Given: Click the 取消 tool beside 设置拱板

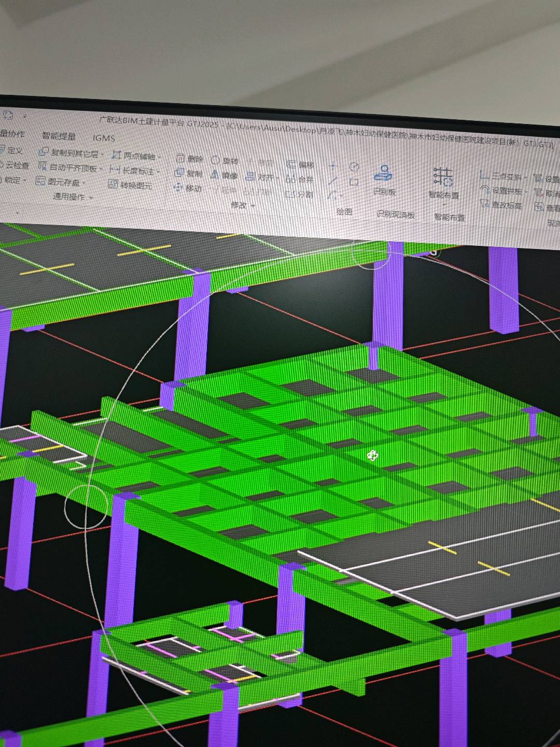Looking at the screenshot, I should 547,193.
